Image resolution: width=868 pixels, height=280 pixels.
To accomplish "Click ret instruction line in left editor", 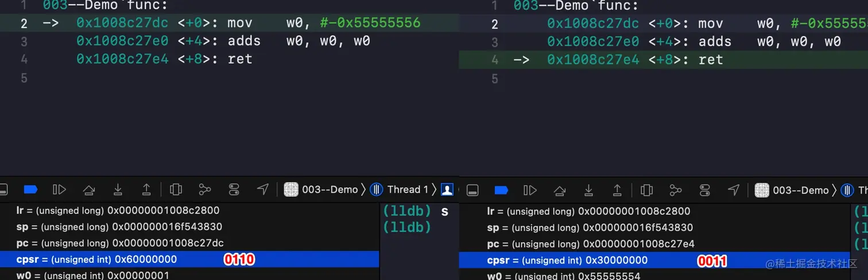I will (230, 59).
